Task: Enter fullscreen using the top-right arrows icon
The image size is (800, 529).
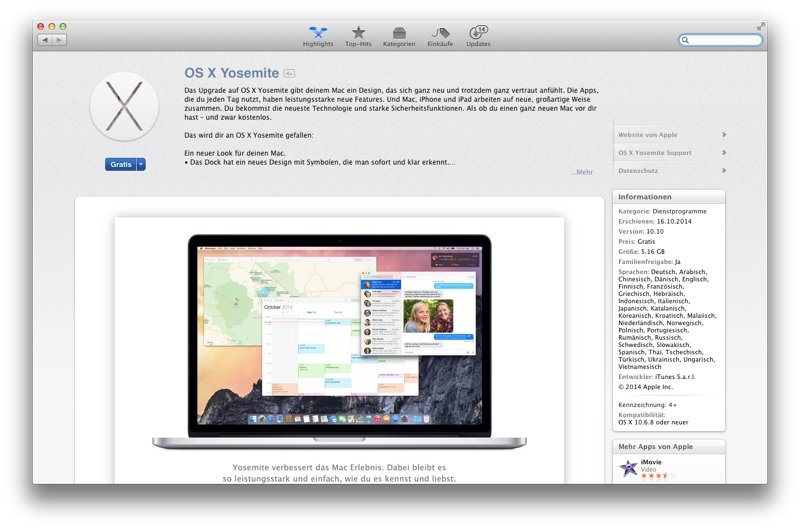Action: tap(760, 27)
